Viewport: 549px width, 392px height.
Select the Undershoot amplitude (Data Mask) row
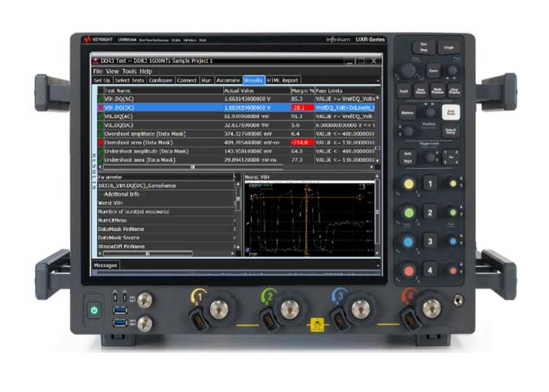[237, 151]
